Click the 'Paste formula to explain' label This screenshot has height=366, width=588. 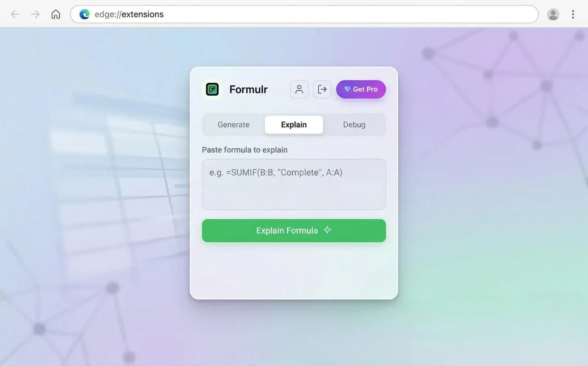tap(245, 150)
